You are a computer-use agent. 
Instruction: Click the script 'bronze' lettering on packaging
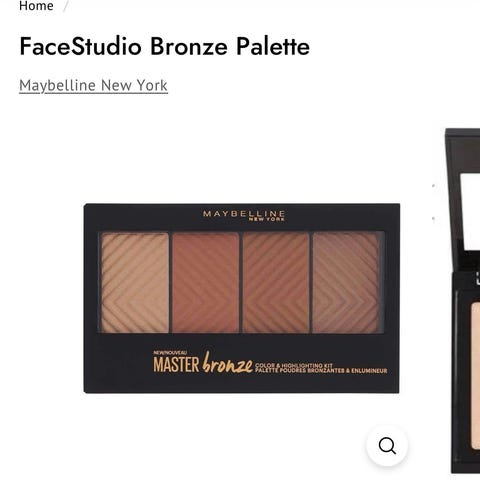pos(227,363)
